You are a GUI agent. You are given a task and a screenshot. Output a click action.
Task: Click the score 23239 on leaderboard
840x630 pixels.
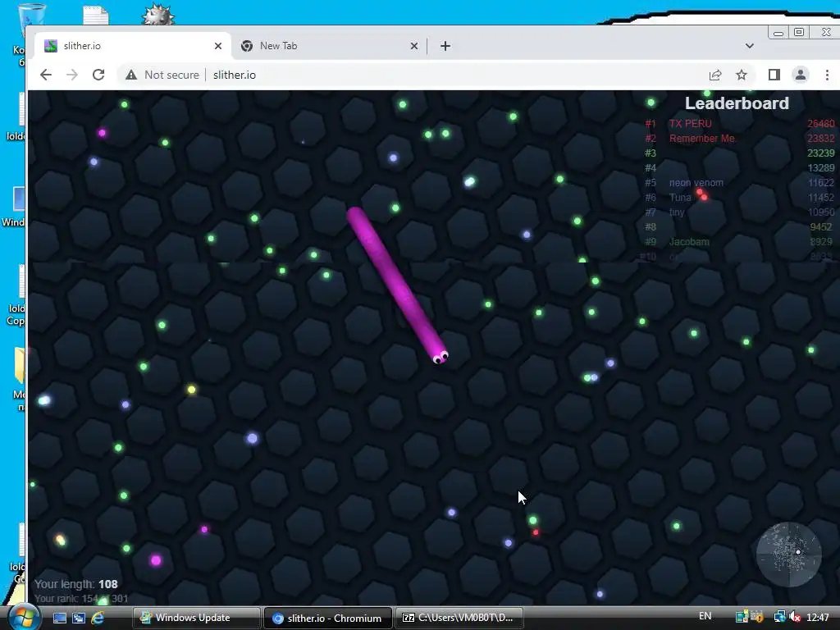[820, 153]
